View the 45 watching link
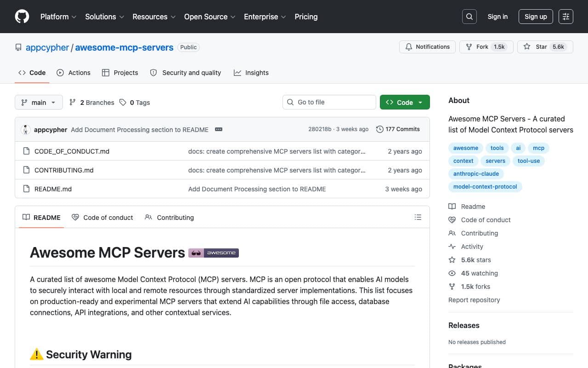This screenshot has height=368, width=588. pyautogui.click(x=473, y=273)
